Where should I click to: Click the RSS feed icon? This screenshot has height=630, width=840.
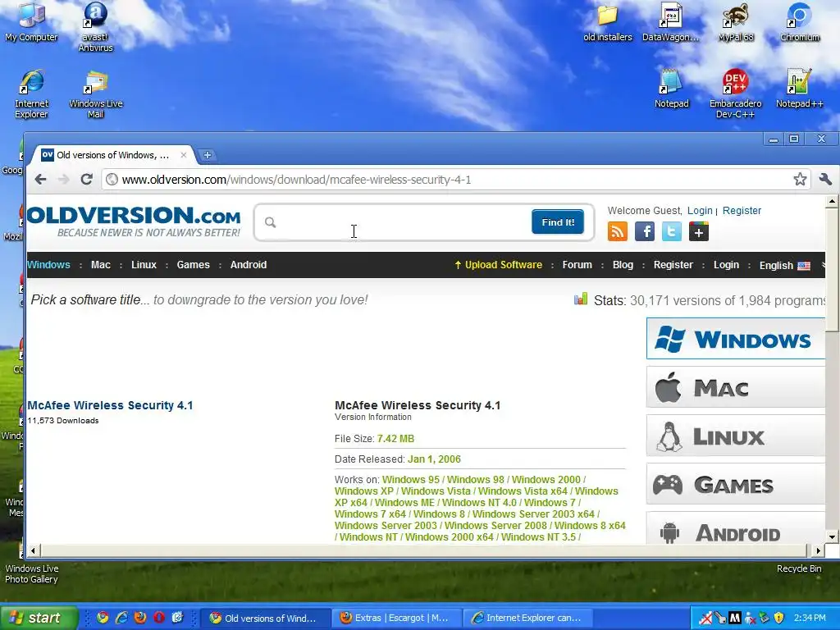tap(618, 231)
